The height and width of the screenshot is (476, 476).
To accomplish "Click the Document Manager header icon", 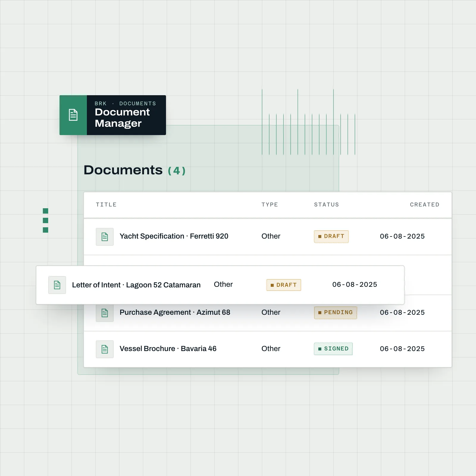I will pyautogui.click(x=73, y=115).
